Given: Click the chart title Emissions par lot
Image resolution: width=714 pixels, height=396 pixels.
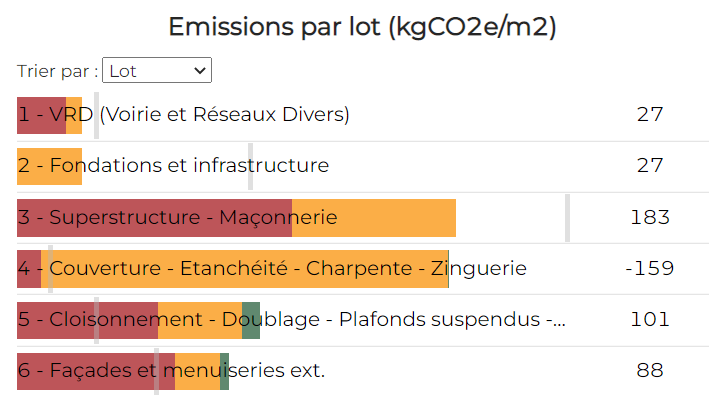Looking at the screenshot, I should point(362,27).
